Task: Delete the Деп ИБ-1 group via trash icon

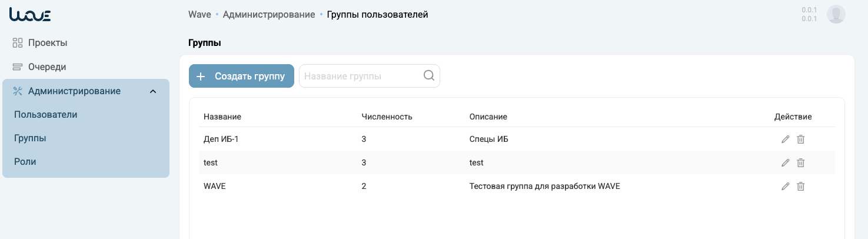Action: [x=800, y=139]
